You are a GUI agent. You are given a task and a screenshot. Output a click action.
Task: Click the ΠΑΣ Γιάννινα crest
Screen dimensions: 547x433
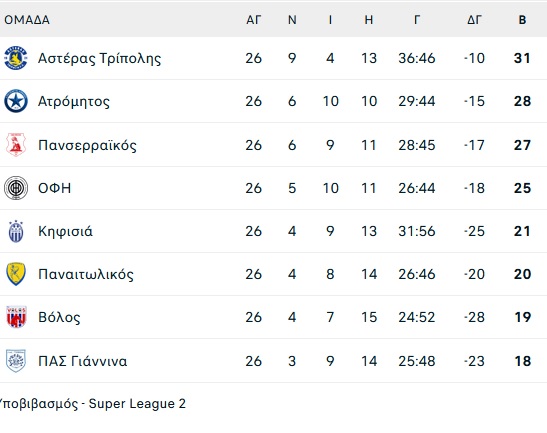pos(16,361)
